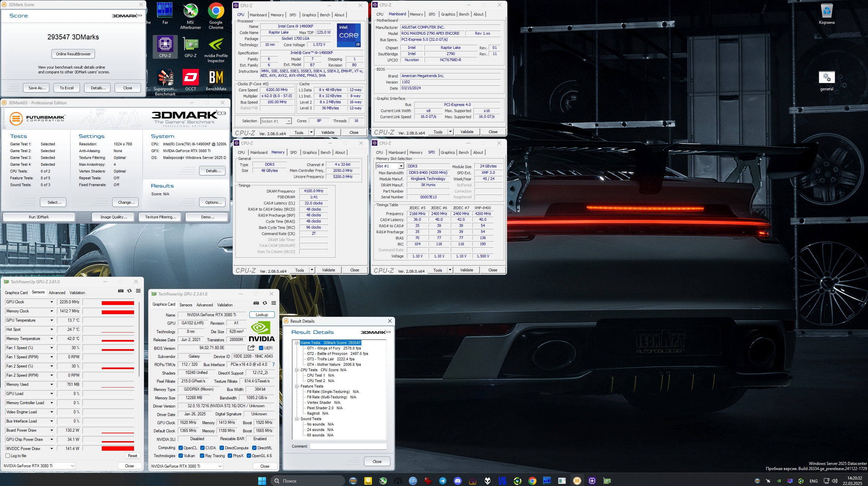The image size is (868, 486).
Task: Click Texture Filtering button in 3DMark03
Action: [x=161, y=217]
